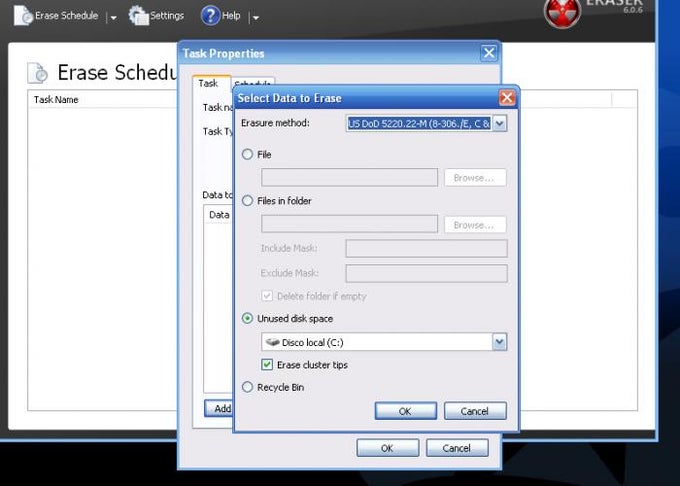Close the Task Properties dialog
Screen dimensions: 680x486
coord(489,53)
